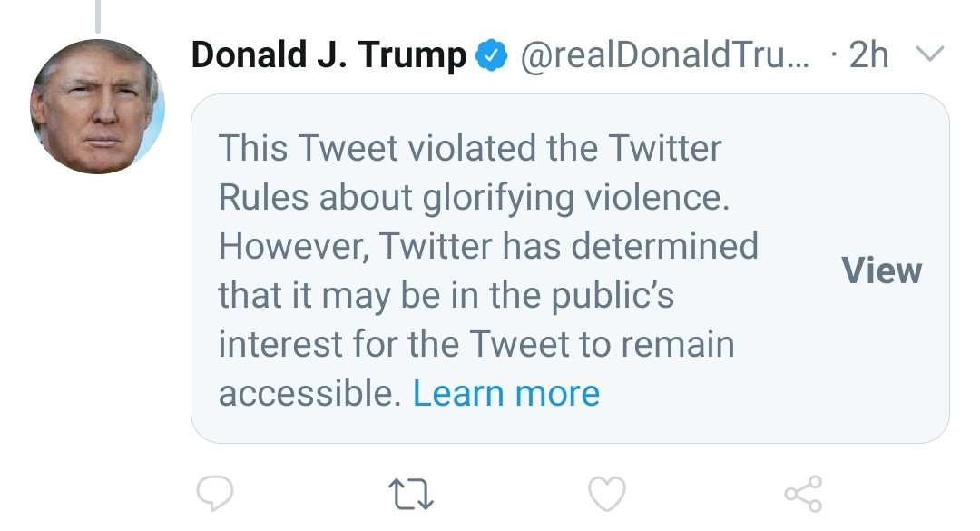
Task: Click the blue verified checkmark badge
Action: (492, 55)
